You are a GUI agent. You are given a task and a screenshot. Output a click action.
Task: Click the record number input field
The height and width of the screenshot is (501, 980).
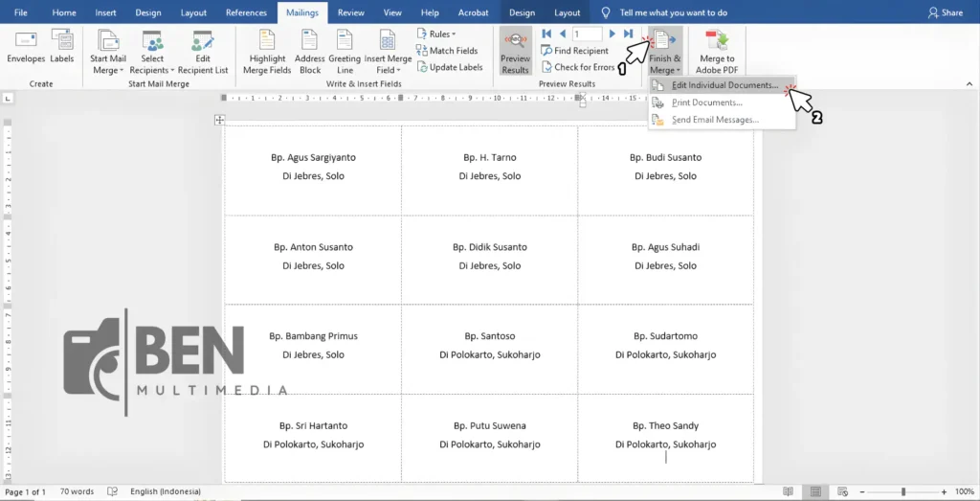click(587, 34)
